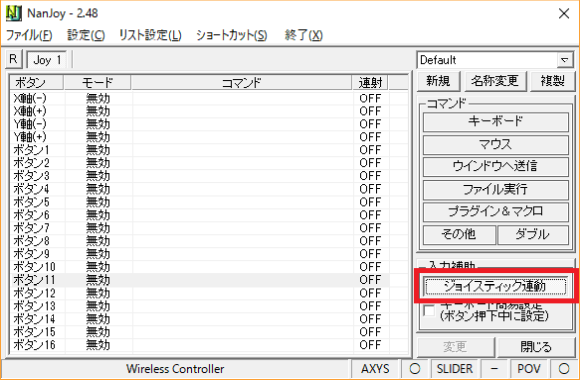Select the ボタン4 row

pos(200,189)
